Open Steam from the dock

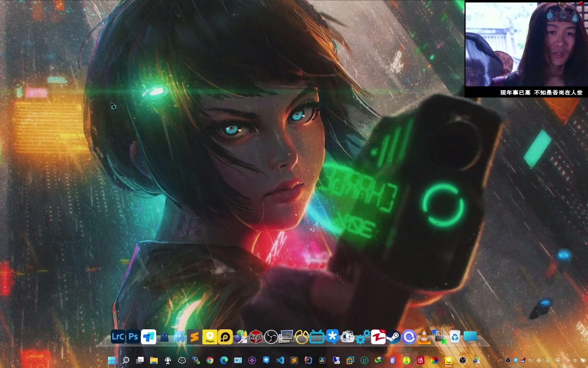coord(393,337)
